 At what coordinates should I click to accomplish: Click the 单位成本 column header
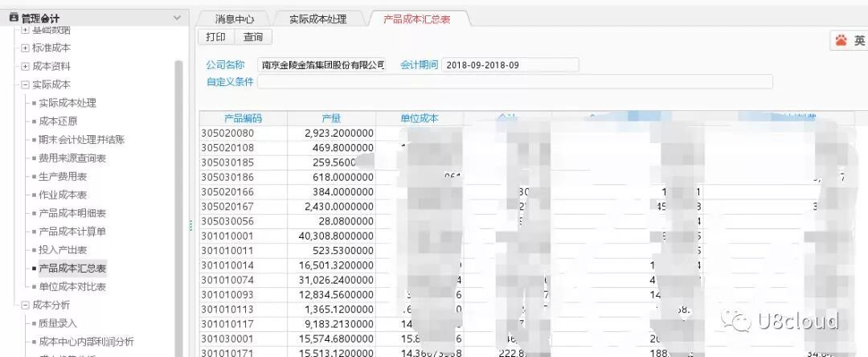pos(420,118)
